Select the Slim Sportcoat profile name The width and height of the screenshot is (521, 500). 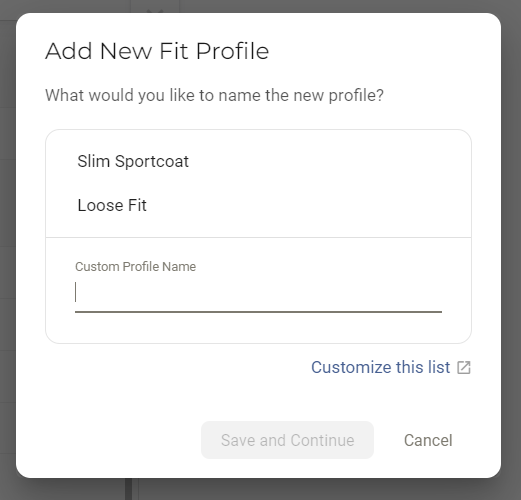[133, 162]
